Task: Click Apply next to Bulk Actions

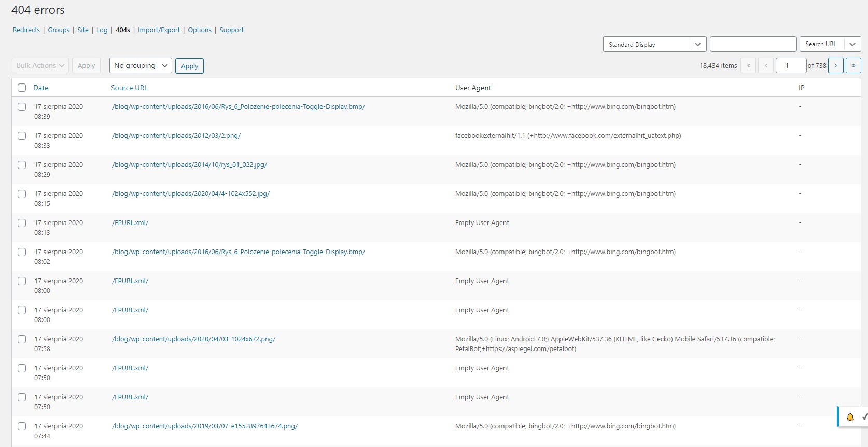Action: [86, 65]
